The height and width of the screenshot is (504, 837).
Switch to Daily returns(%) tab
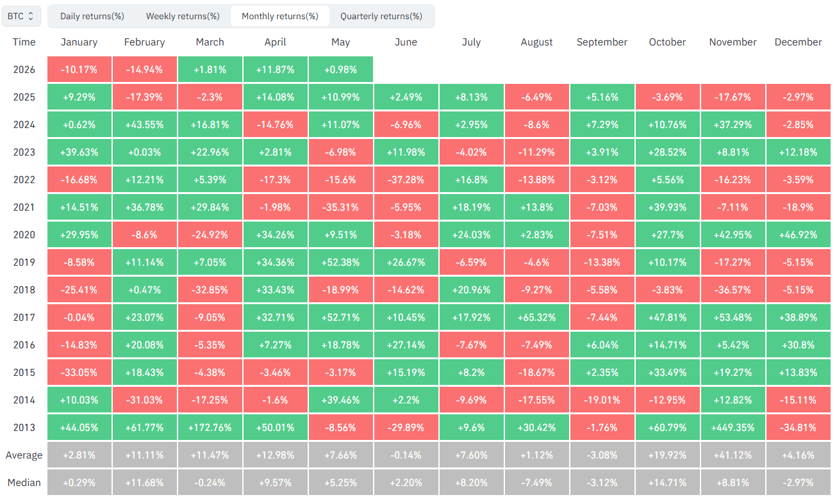pyautogui.click(x=92, y=16)
